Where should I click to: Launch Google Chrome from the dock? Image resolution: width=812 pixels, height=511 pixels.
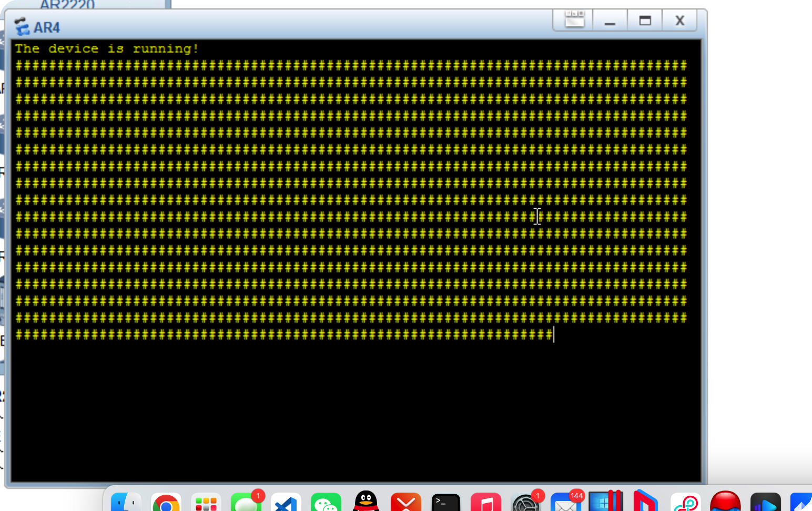[x=166, y=503]
